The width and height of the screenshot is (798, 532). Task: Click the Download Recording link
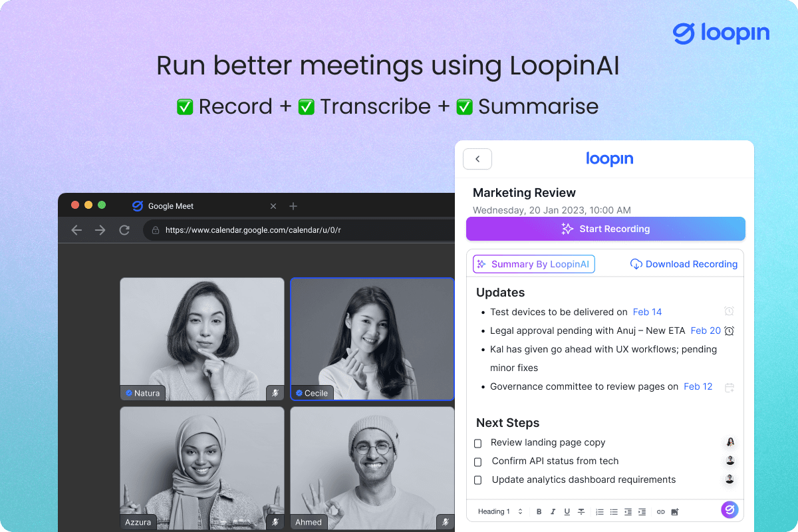click(x=684, y=264)
